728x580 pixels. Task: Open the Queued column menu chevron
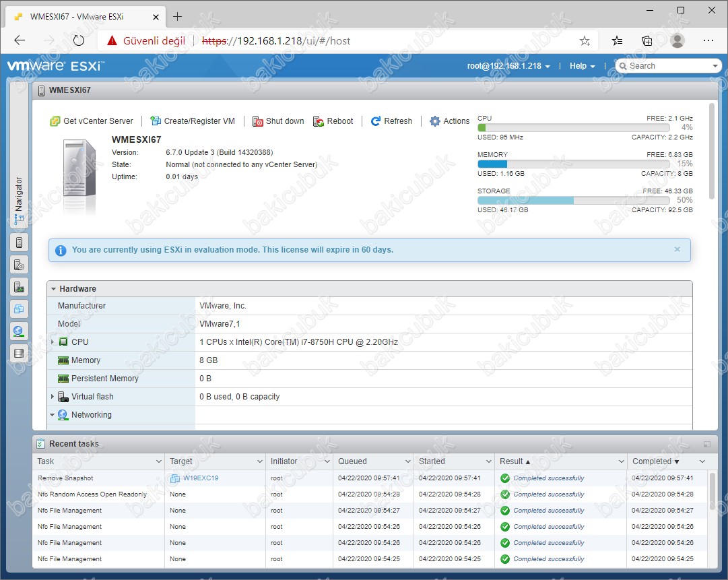pyautogui.click(x=407, y=461)
